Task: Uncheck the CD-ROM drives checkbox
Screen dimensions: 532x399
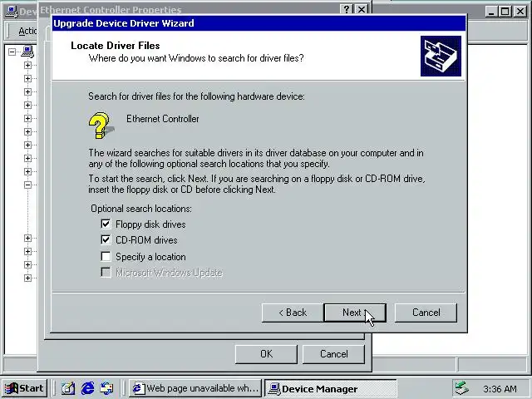Action: (x=106, y=240)
